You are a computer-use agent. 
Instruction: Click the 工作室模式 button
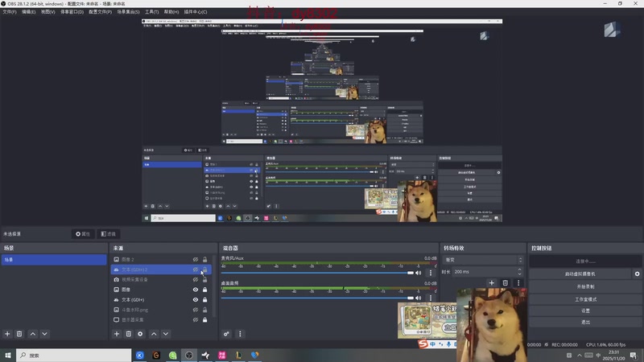(585, 299)
